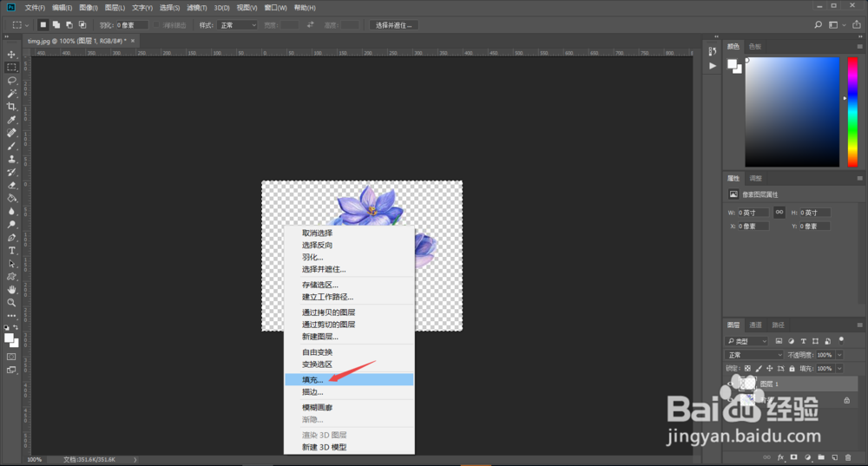Choose New selection mode button

(43, 25)
